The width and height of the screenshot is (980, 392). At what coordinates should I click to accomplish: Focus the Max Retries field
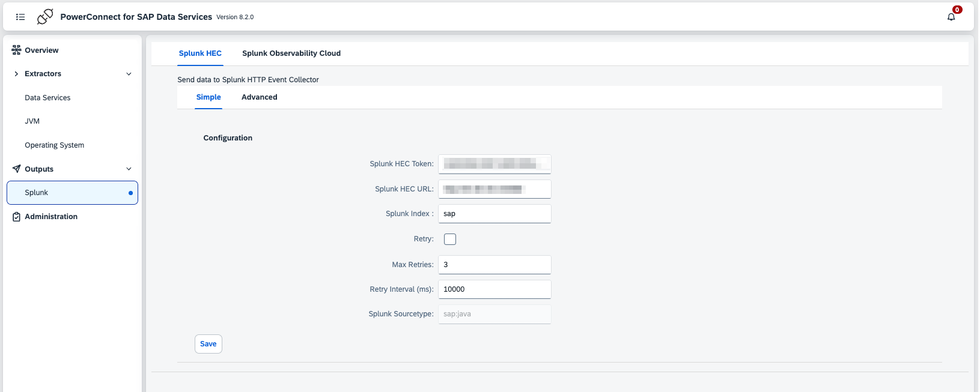pos(494,265)
